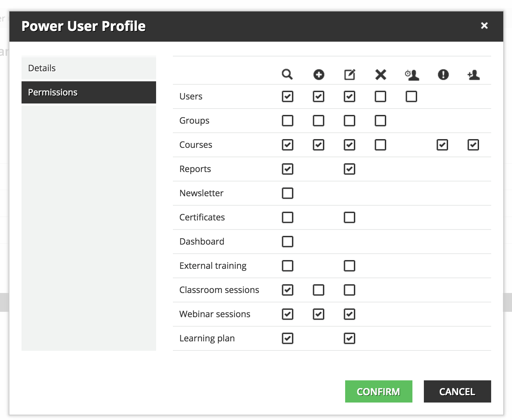
Task: Enable Certificates edit permission
Action: [x=350, y=217]
